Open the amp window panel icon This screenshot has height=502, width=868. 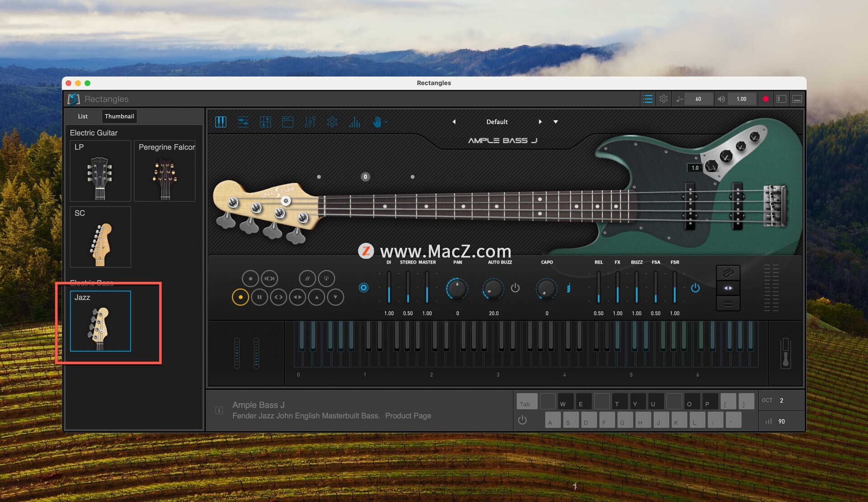(x=288, y=122)
